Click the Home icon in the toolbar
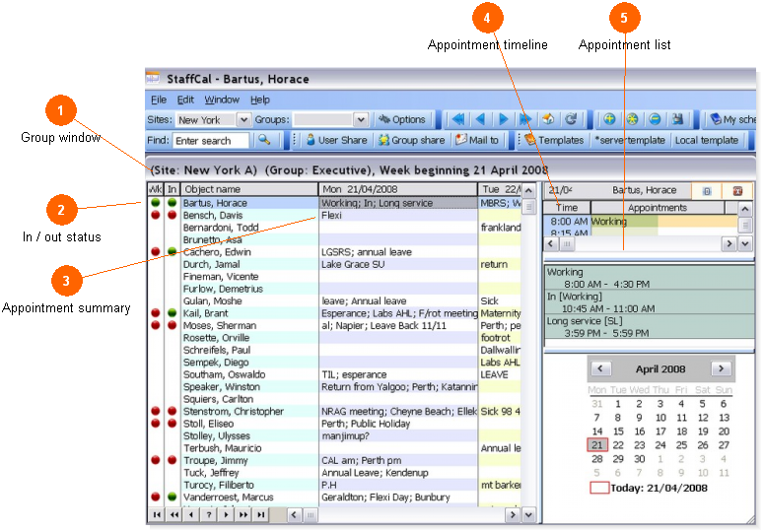763x532 pixels. point(548,119)
